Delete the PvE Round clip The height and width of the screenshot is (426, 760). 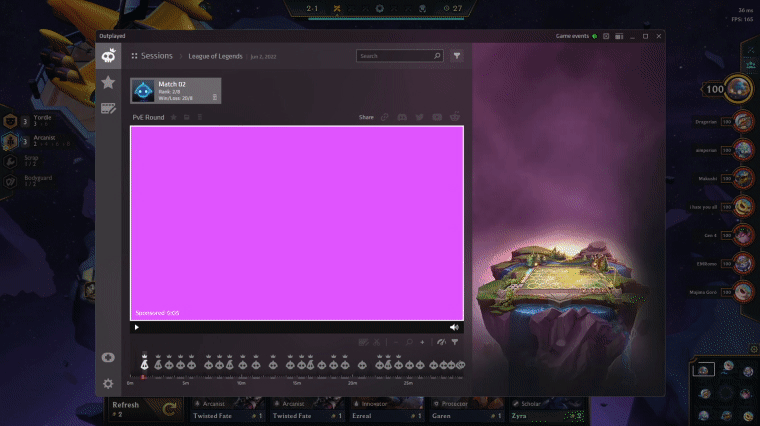(200, 117)
